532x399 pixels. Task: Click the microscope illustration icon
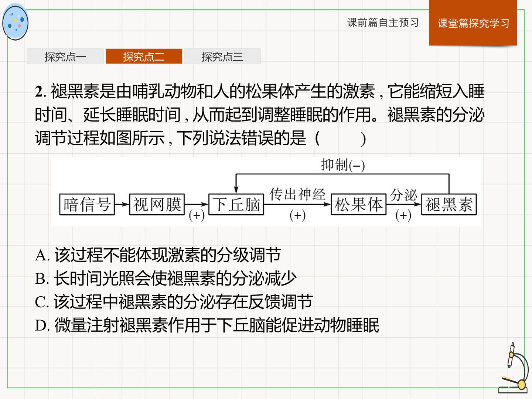coord(514,368)
